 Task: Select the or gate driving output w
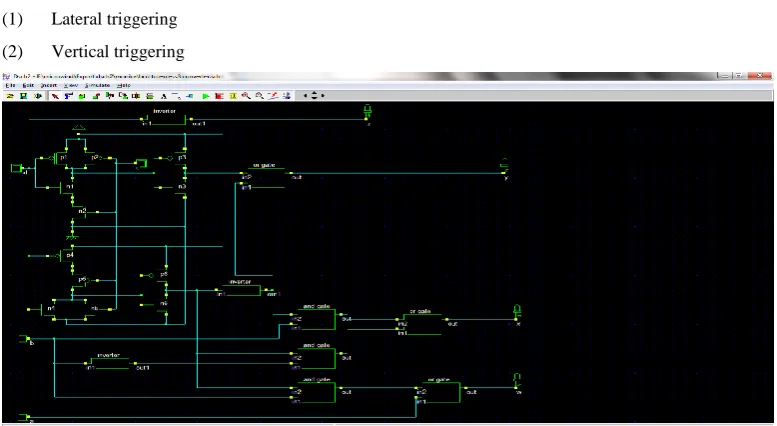tap(439, 391)
